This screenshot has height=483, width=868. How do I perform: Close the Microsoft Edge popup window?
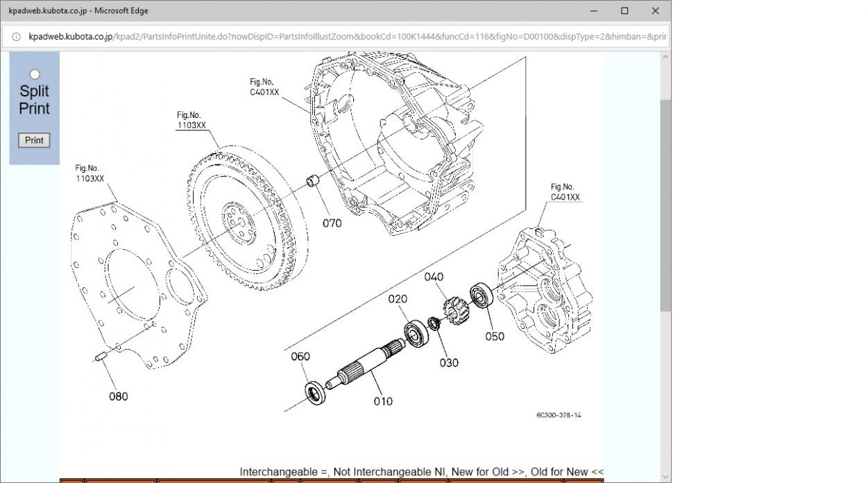point(655,11)
